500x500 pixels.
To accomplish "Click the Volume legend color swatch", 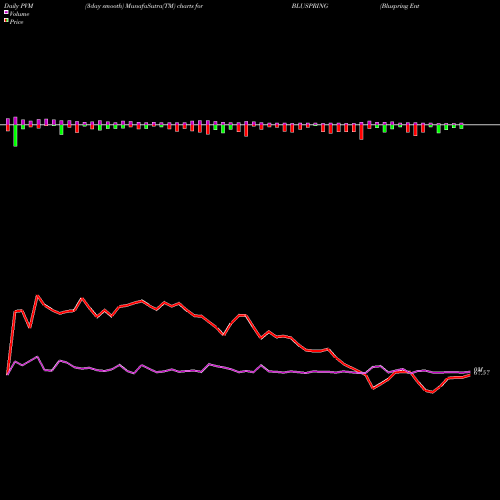I will point(6,13).
